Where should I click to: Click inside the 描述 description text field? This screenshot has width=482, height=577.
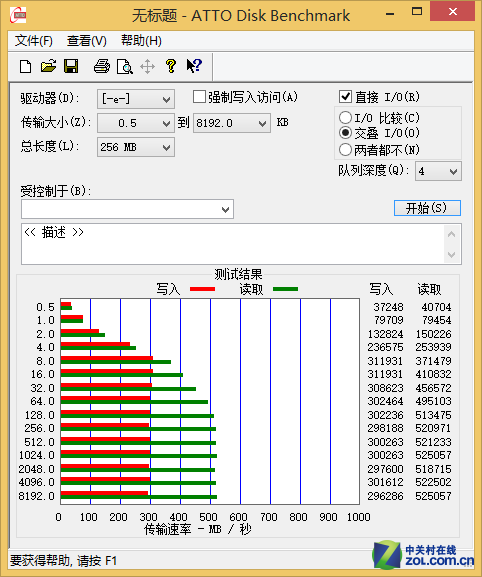point(233,244)
